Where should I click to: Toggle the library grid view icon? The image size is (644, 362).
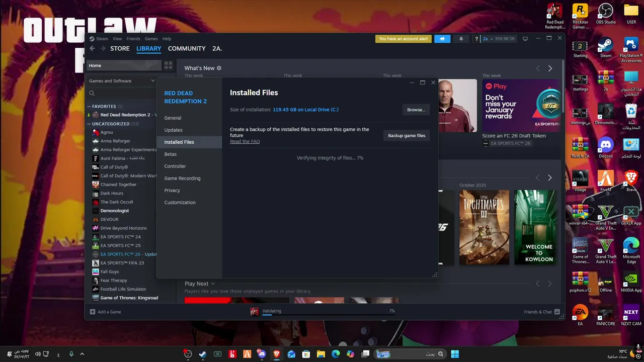point(168,65)
